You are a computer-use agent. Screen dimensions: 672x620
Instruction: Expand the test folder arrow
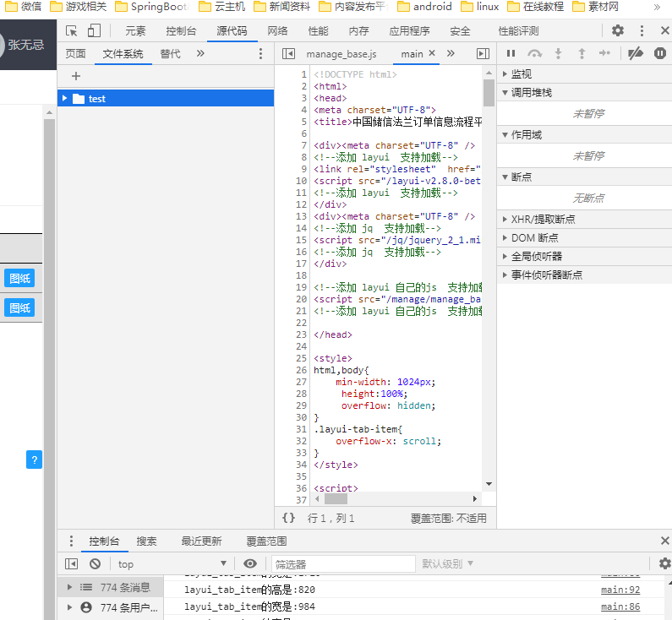point(65,99)
